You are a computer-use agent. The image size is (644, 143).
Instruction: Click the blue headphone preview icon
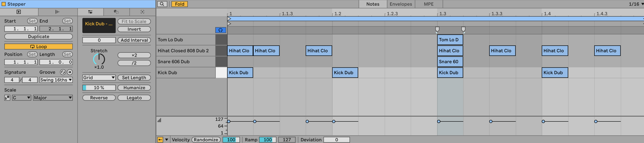[220, 30]
